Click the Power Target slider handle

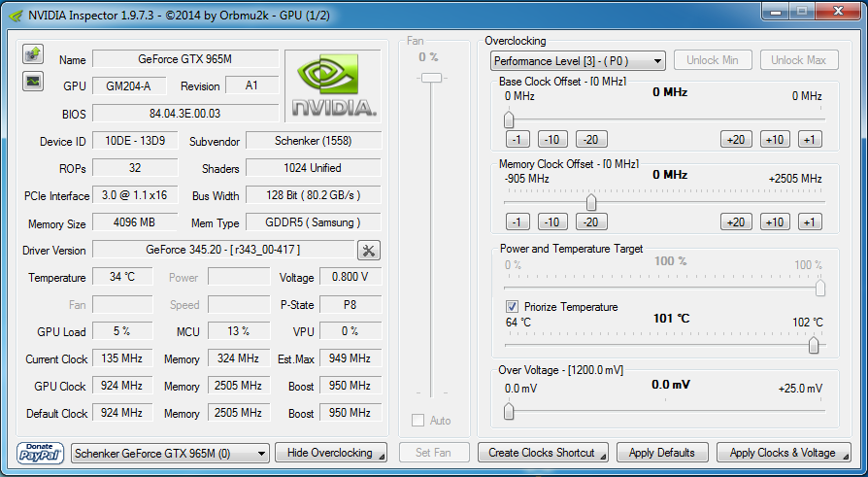point(820,289)
